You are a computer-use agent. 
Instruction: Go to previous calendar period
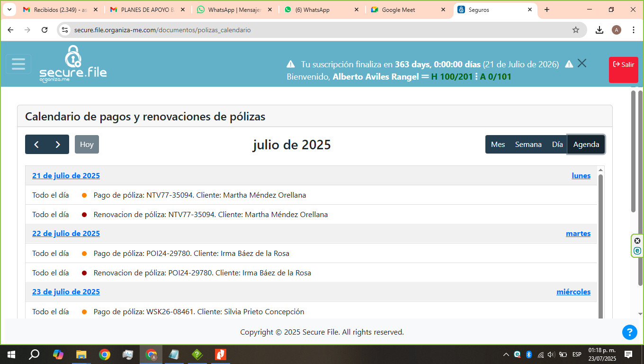pos(36,145)
